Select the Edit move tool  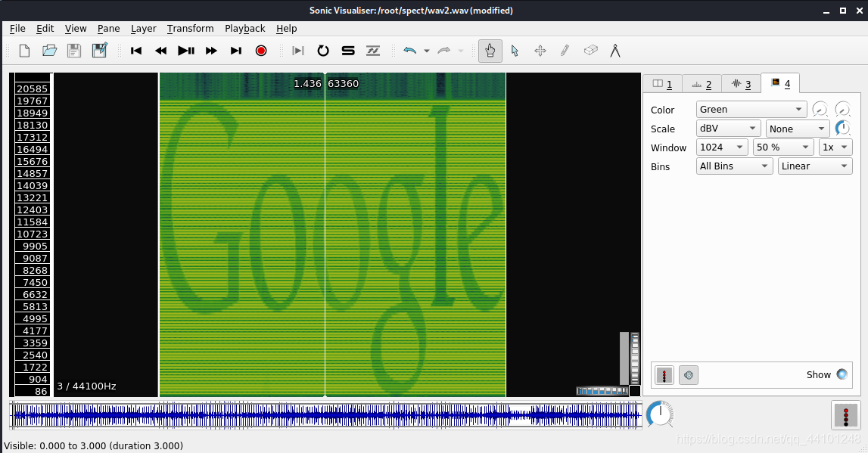[x=540, y=51]
